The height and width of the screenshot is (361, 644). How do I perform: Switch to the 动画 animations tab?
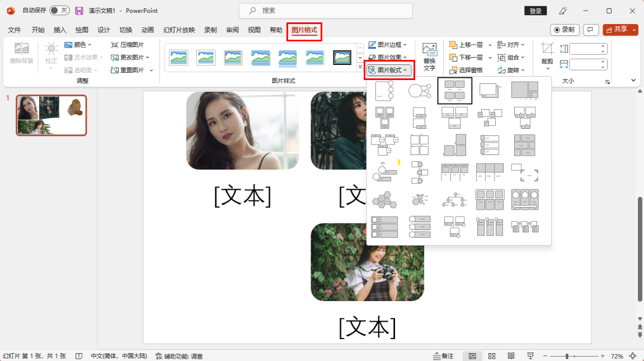(x=148, y=30)
